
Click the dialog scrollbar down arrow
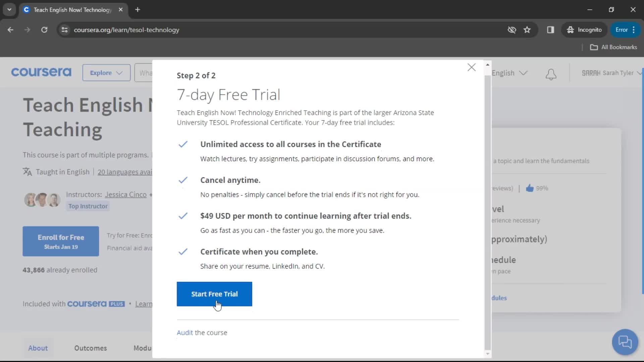tap(488, 354)
